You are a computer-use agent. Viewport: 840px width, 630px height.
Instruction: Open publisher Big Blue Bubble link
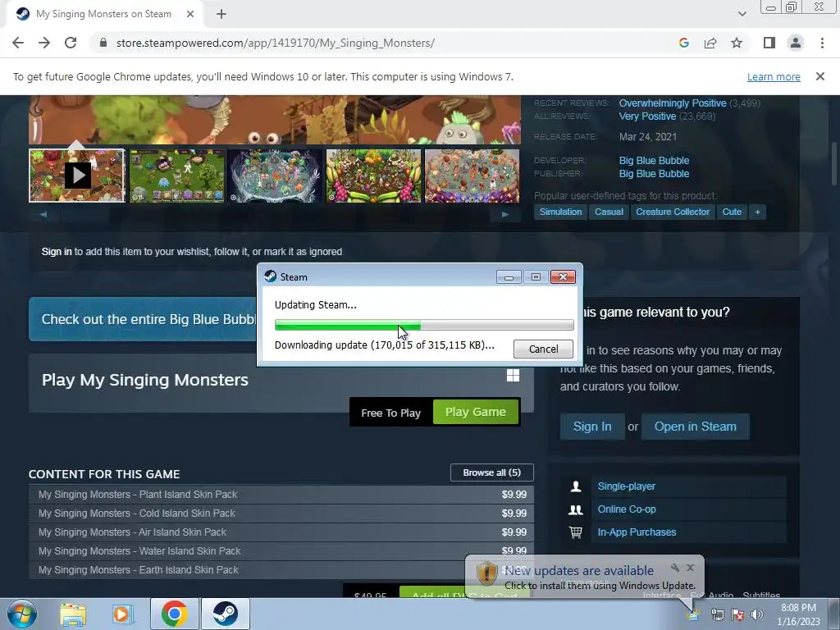[x=654, y=174]
